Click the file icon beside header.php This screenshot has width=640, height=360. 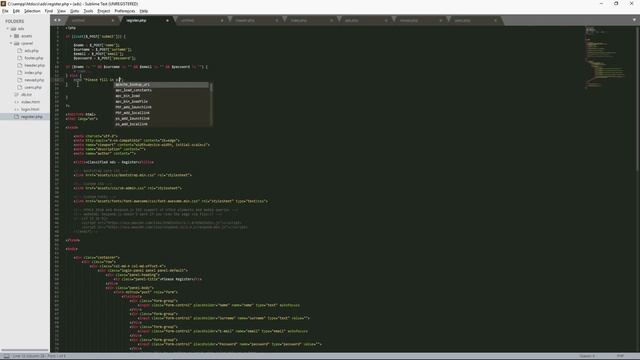pos(20,65)
